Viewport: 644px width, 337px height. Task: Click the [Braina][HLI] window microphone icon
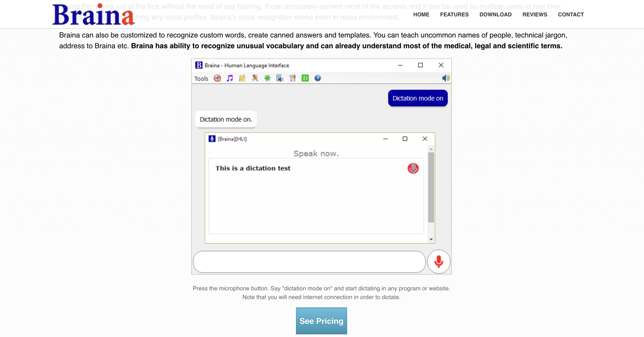click(x=212, y=139)
